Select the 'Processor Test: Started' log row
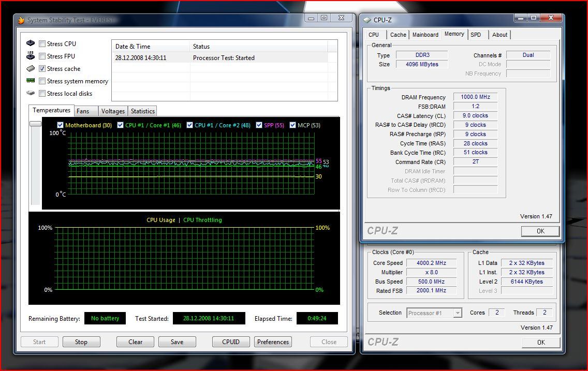The height and width of the screenshot is (371, 588). tap(224, 58)
